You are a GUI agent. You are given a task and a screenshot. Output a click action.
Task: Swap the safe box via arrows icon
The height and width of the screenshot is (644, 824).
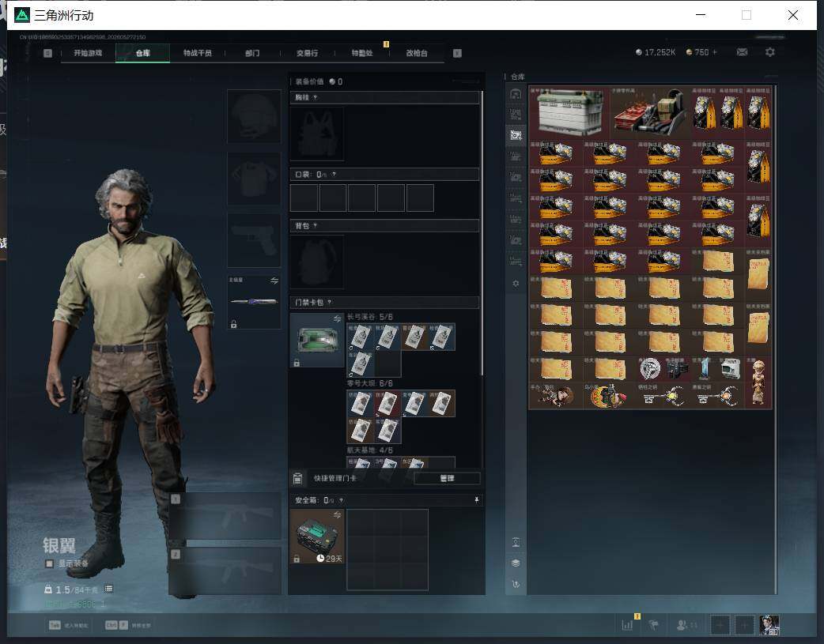click(x=338, y=514)
